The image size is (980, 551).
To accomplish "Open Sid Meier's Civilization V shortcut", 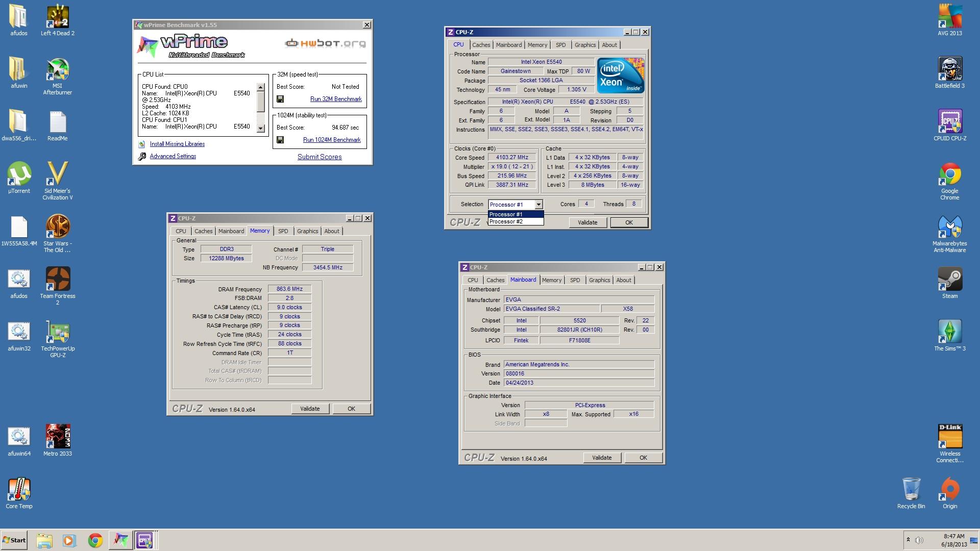I will [58, 181].
